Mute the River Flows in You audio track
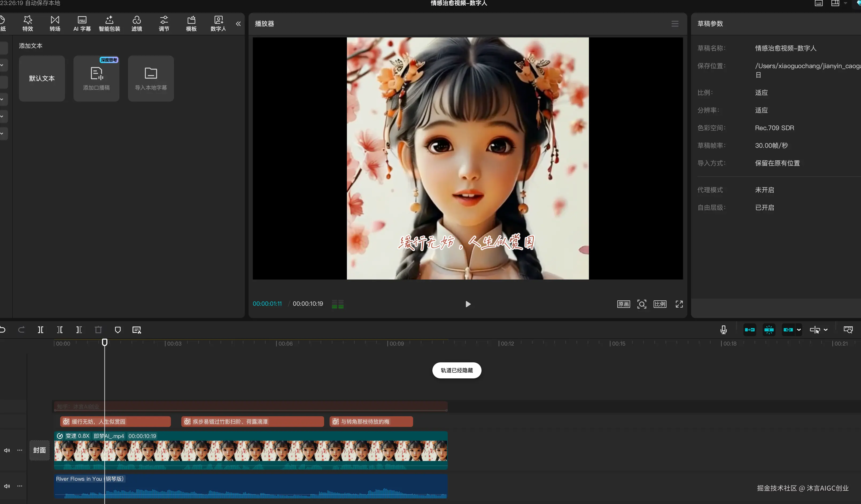The width and height of the screenshot is (861, 504). pos(7,486)
